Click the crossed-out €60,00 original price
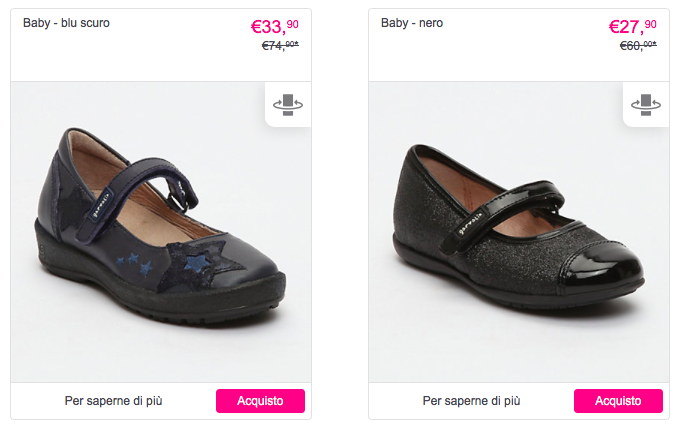 coord(638,46)
